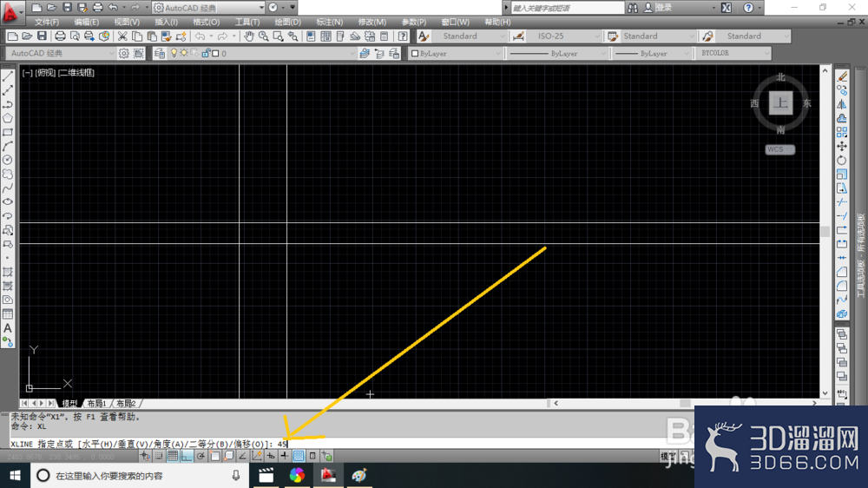This screenshot has width=868, height=488.
Task: Open the Layer Properties Manager
Action: click(160, 53)
